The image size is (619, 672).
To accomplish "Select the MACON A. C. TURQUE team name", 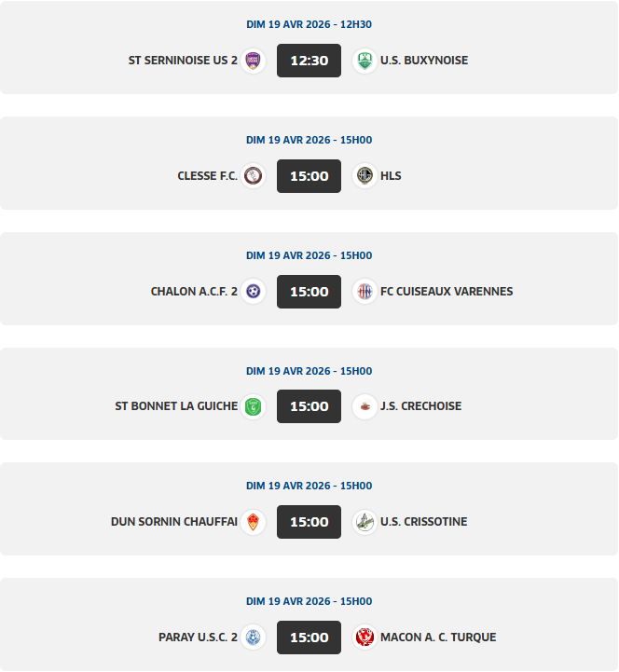I will point(438,638).
